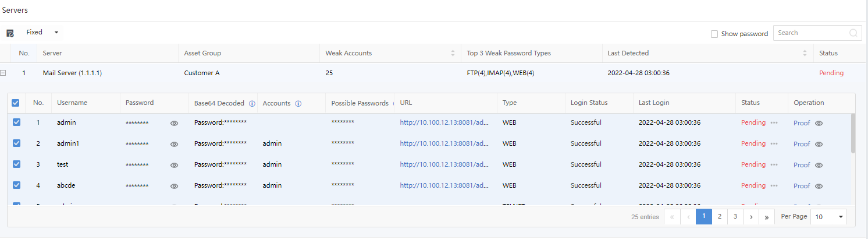Sort by Last Detected column arrows
Screen dimensions: 868x239
805,53
